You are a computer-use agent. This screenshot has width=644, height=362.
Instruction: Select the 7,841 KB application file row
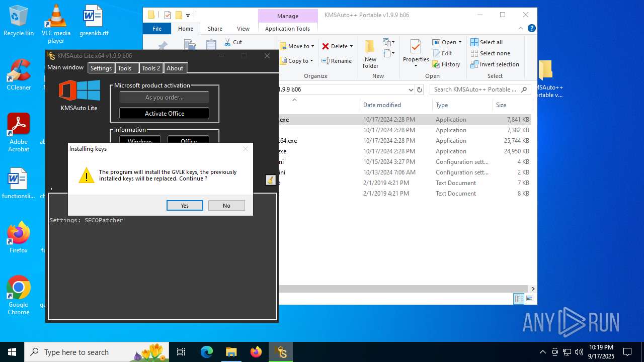coord(405,120)
